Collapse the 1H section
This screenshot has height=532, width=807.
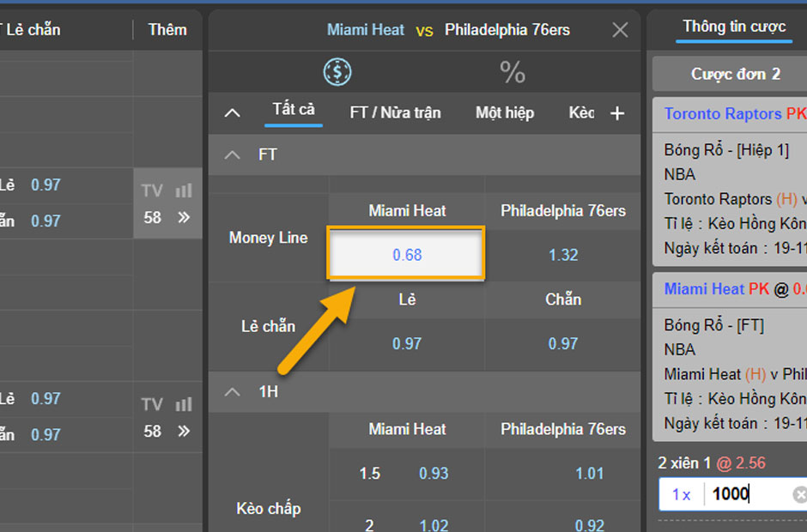tap(233, 392)
